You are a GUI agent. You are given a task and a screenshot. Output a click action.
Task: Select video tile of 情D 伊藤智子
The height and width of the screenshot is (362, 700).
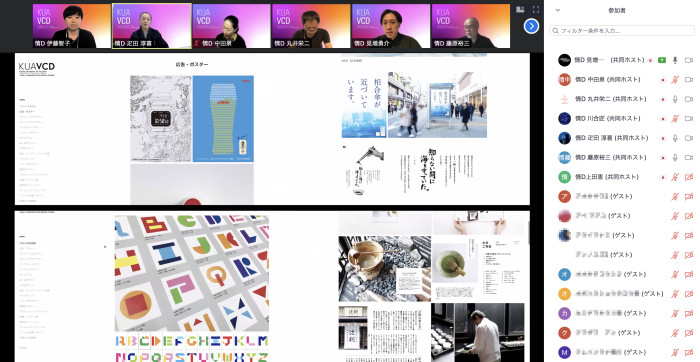point(72,26)
